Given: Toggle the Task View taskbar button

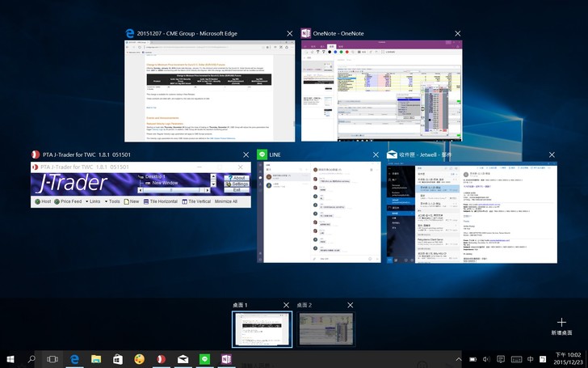Looking at the screenshot, I should 52,358.
